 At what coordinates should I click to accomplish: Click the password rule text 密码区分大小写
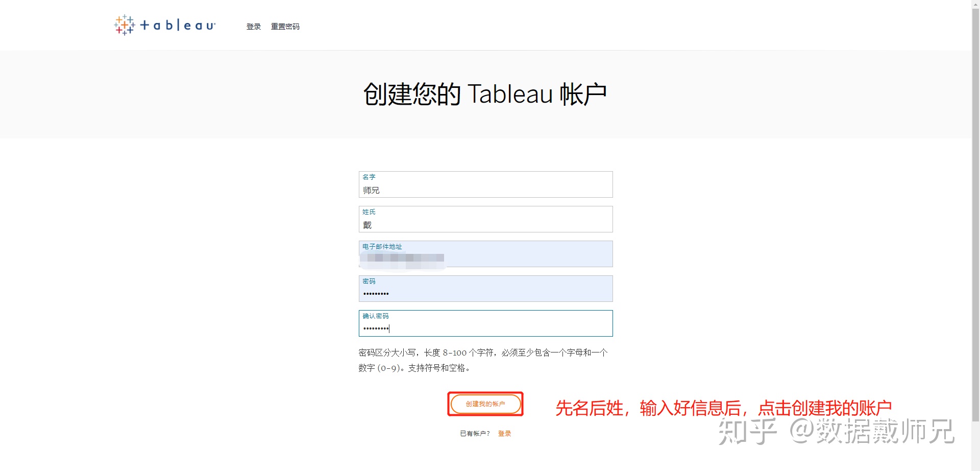[387, 352]
